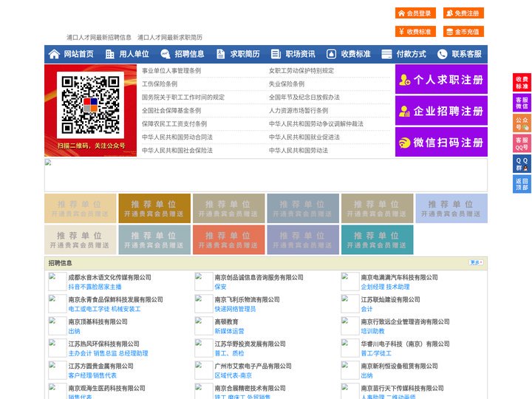
Task: Open 女职工劳动保护特别规定 link
Action: [301, 71]
